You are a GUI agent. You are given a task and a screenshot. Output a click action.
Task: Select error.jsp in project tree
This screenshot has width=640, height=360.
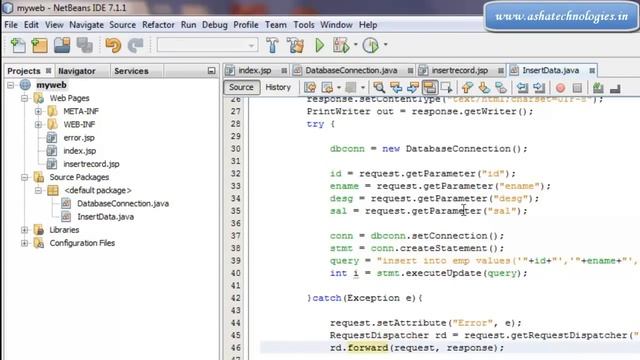(x=79, y=138)
